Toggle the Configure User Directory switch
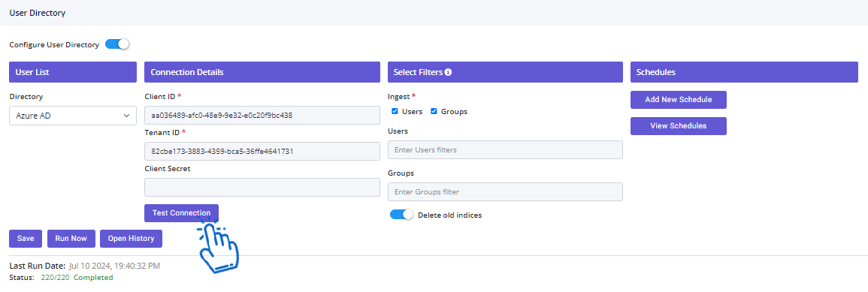 116,44
